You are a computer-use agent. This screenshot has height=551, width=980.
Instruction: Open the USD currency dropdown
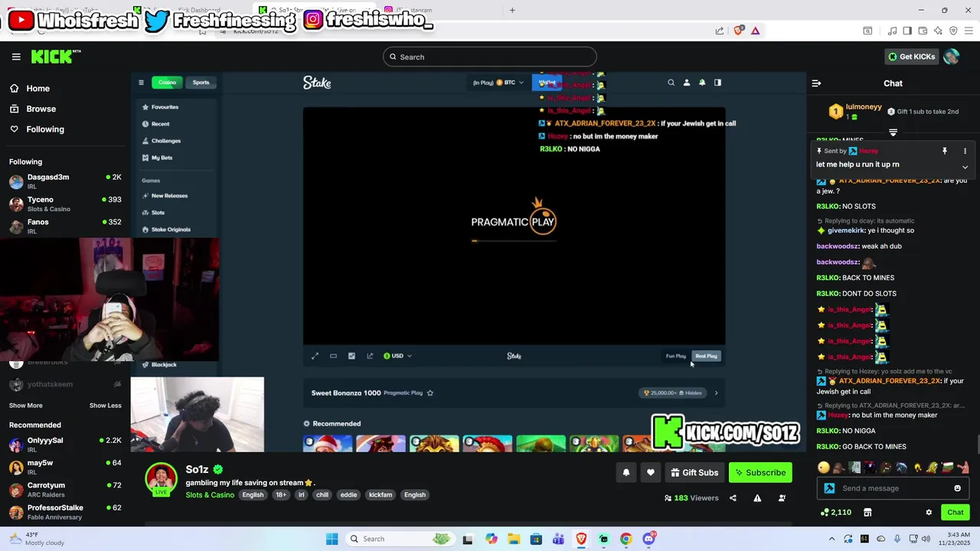coord(397,356)
